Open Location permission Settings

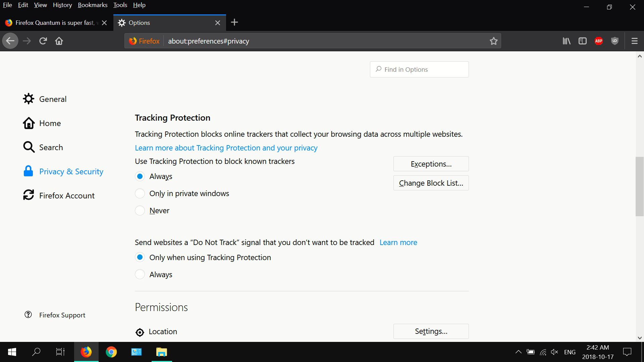(x=431, y=331)
